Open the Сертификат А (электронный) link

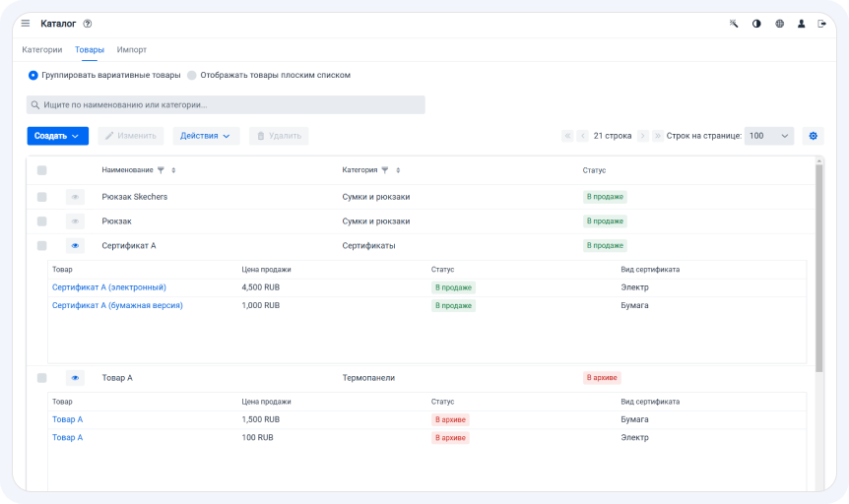tap(108, 287)
